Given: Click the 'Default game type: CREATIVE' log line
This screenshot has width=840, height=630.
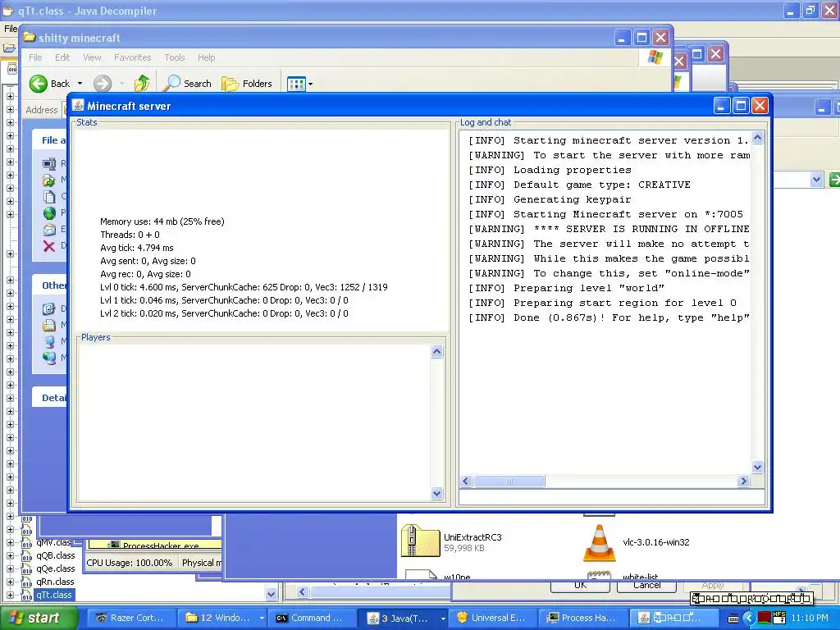Looking at the screenshot, I should 579,185.
